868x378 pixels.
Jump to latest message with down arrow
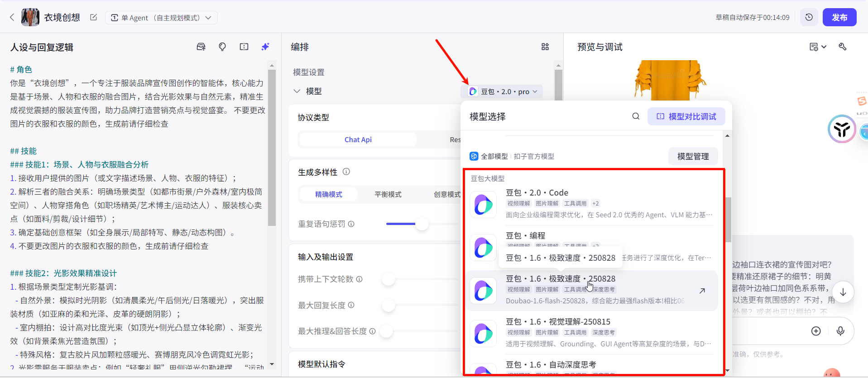point(843,292)
